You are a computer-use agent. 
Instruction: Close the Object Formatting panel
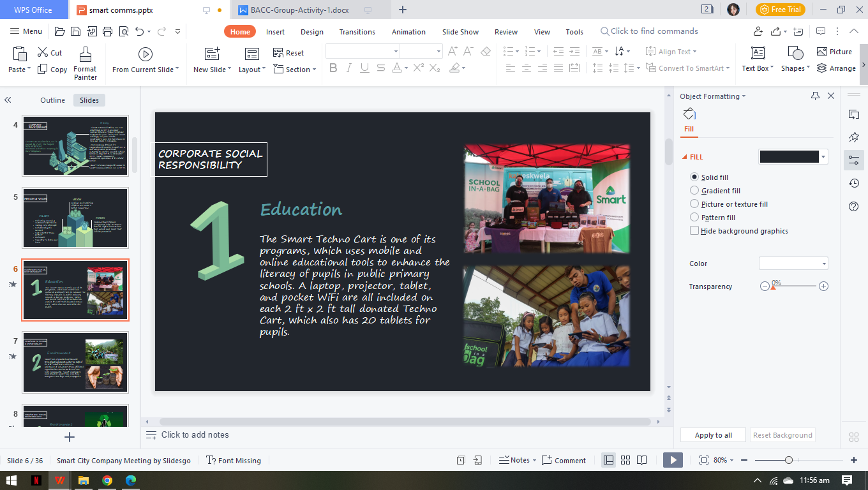(x=831, y=96)
